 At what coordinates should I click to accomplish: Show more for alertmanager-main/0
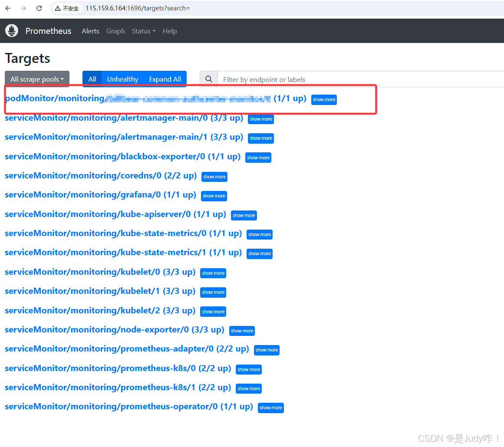(261, 119)
